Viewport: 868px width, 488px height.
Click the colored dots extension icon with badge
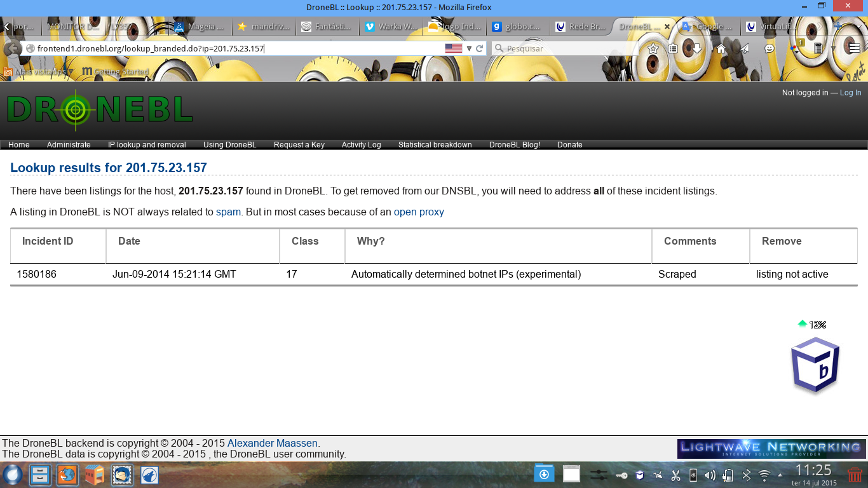coord(796,47)
